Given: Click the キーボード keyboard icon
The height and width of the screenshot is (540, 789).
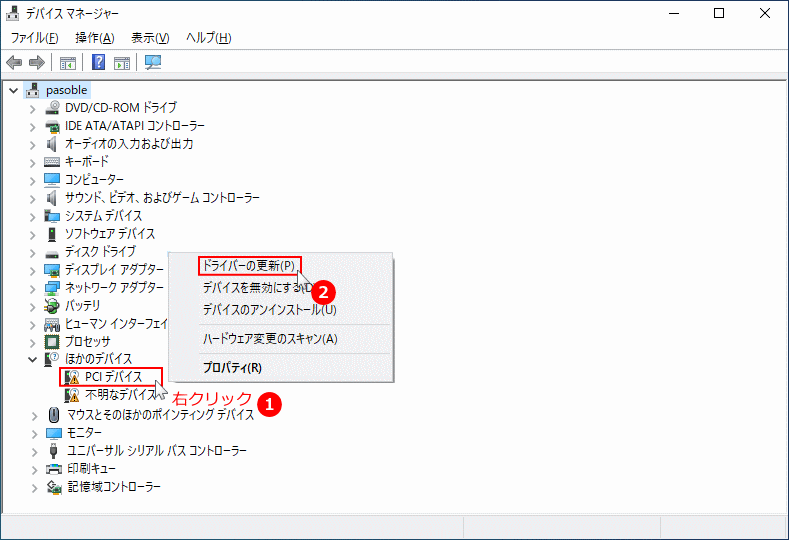Looking at the screenshot, I should coord(52,162).
